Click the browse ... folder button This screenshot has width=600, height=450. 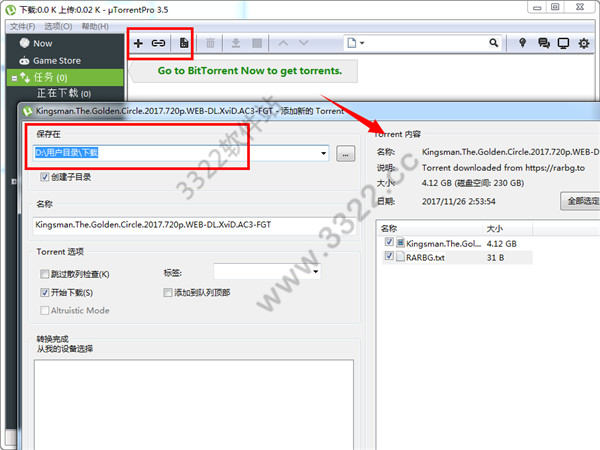[346, 154]
